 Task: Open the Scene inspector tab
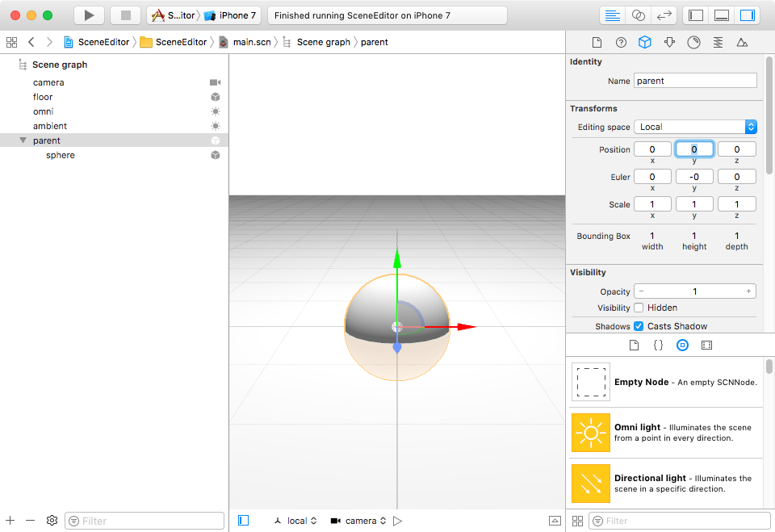(x=742, y=43)
